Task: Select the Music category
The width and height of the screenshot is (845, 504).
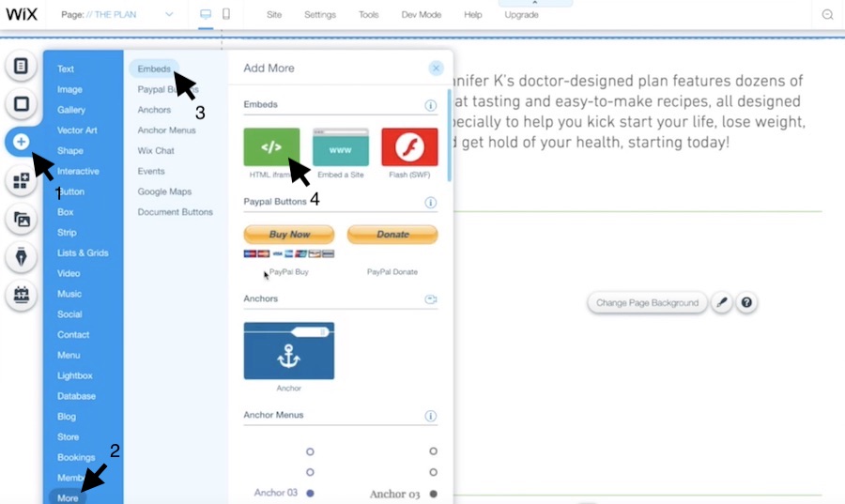Action: pyautogui.click(x=69, y=294)
